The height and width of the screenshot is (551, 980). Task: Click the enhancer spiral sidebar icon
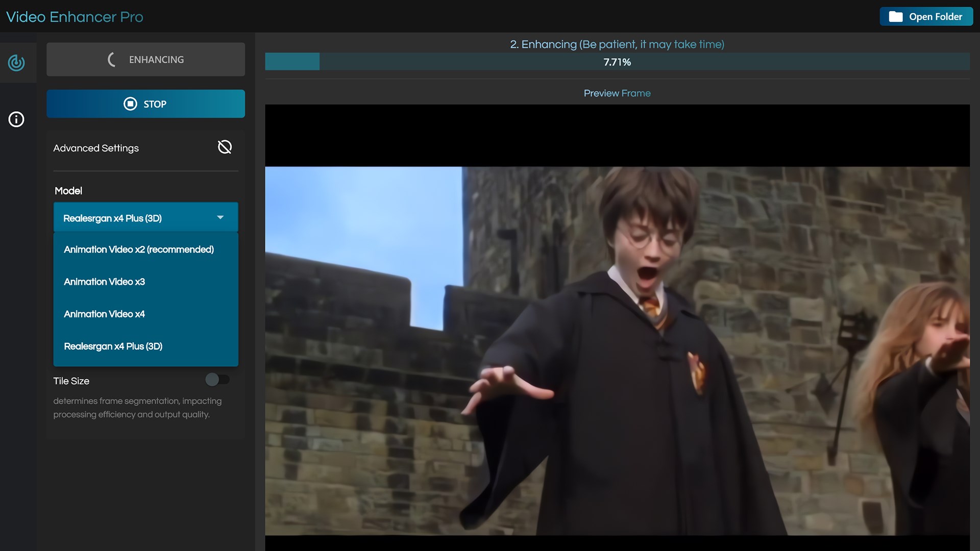pyautogui.click(x=16, y=63)
